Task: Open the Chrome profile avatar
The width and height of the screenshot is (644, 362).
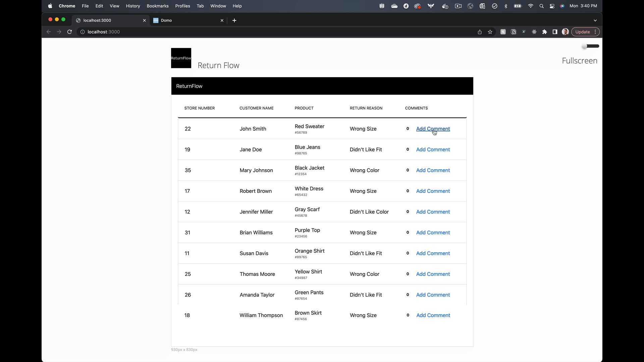Action: pos(565,32)
